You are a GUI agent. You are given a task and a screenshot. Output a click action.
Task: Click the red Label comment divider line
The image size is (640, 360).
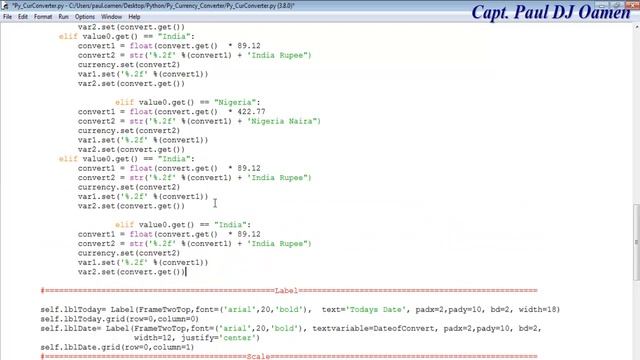tap(289, 291)
